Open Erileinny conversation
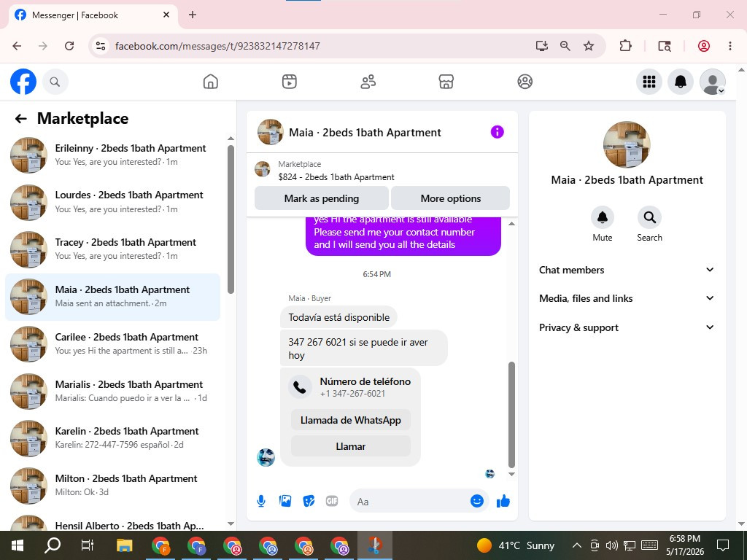This screenshot has width=747, height=560. [113, 155]
